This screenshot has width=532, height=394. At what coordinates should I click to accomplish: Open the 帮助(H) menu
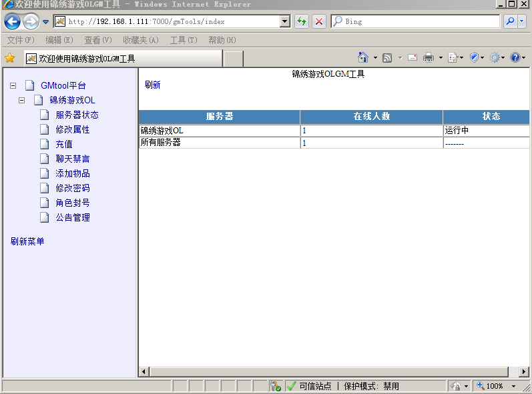(x=222, y=40)
